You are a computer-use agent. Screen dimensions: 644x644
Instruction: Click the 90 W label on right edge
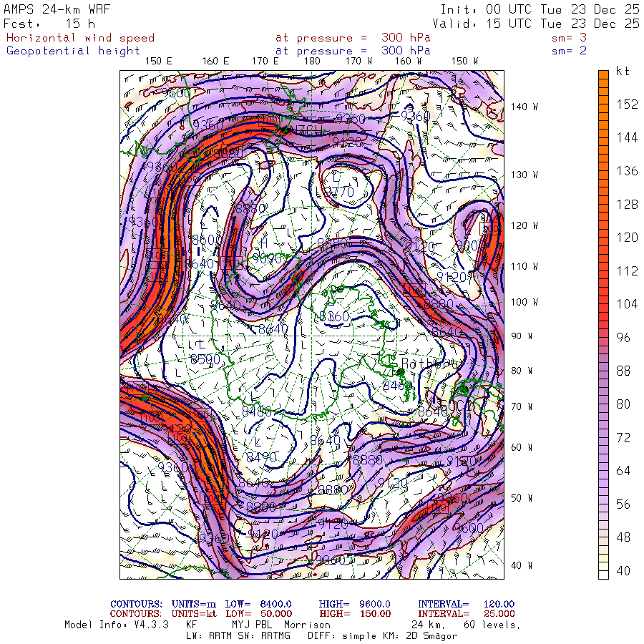pyautogui.click(x=522, y=336)
